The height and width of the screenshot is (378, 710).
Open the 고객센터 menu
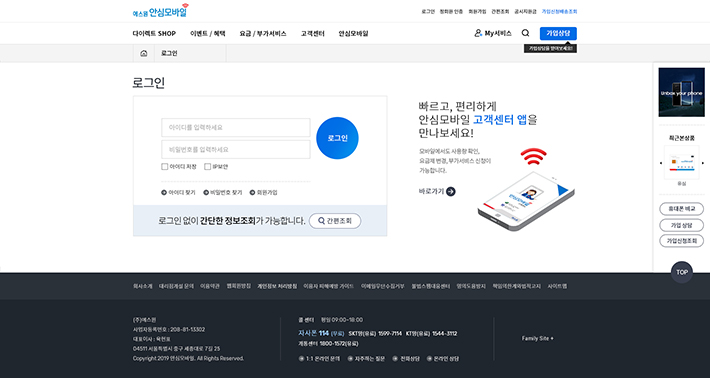coord(313,33)
